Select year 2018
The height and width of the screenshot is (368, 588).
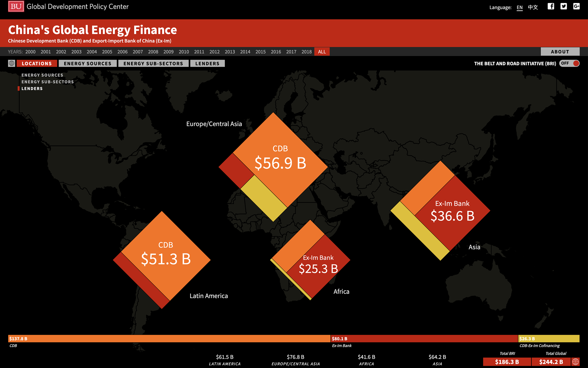coord(307,52)
